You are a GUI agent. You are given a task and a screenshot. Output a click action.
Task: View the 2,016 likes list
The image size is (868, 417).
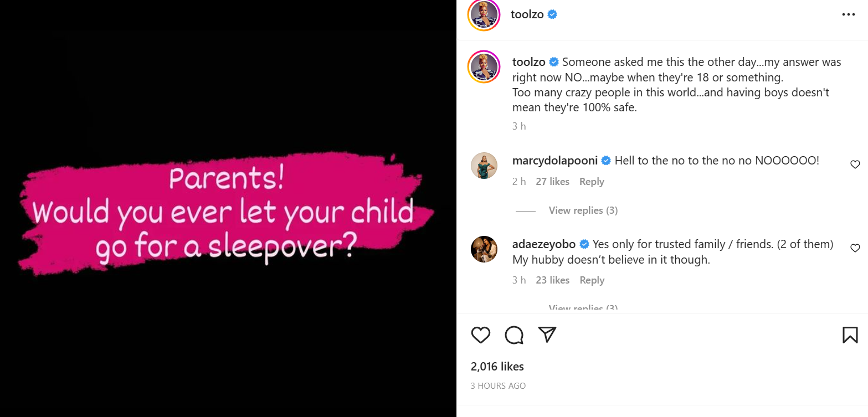(x=497, y=366)
